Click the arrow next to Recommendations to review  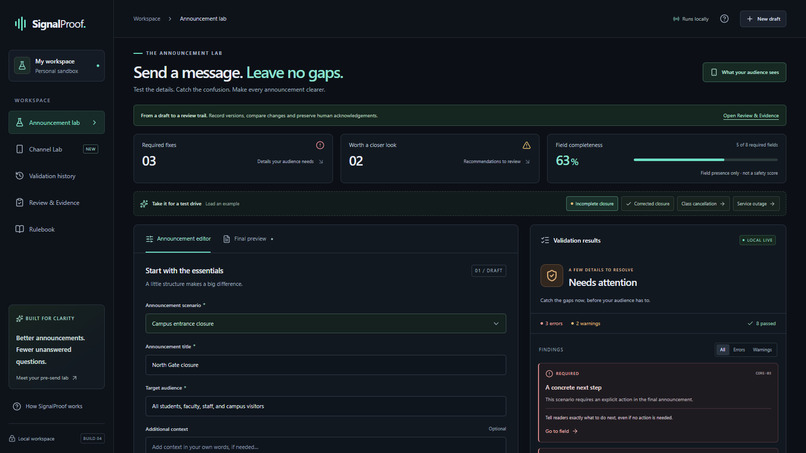coord(527,161)
